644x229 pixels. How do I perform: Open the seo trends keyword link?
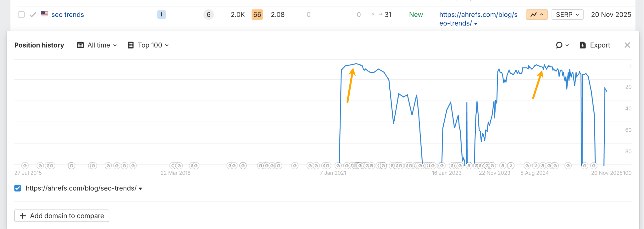click(68, 14)
